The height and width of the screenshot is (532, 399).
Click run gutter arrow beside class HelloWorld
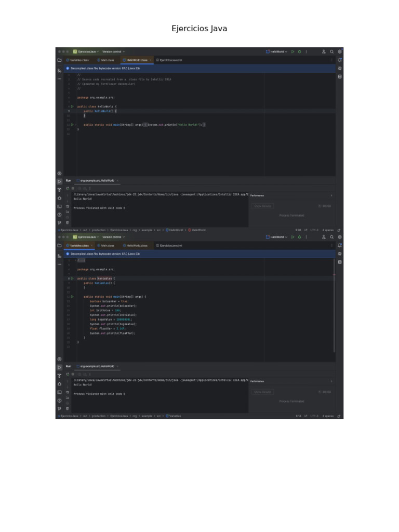click(x=72, y=107)
